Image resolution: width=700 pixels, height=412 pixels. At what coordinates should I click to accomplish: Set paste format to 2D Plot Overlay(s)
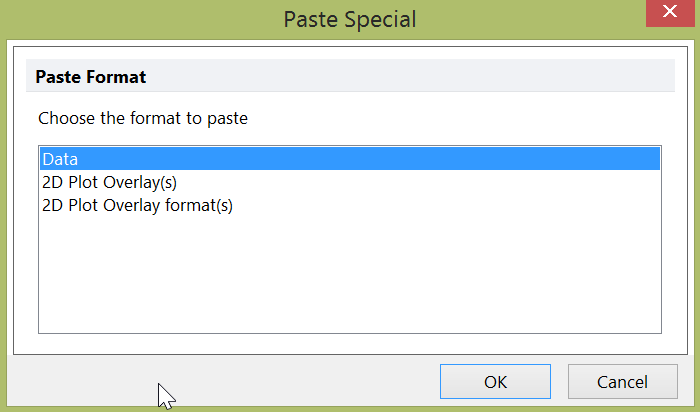click(109, 183)
